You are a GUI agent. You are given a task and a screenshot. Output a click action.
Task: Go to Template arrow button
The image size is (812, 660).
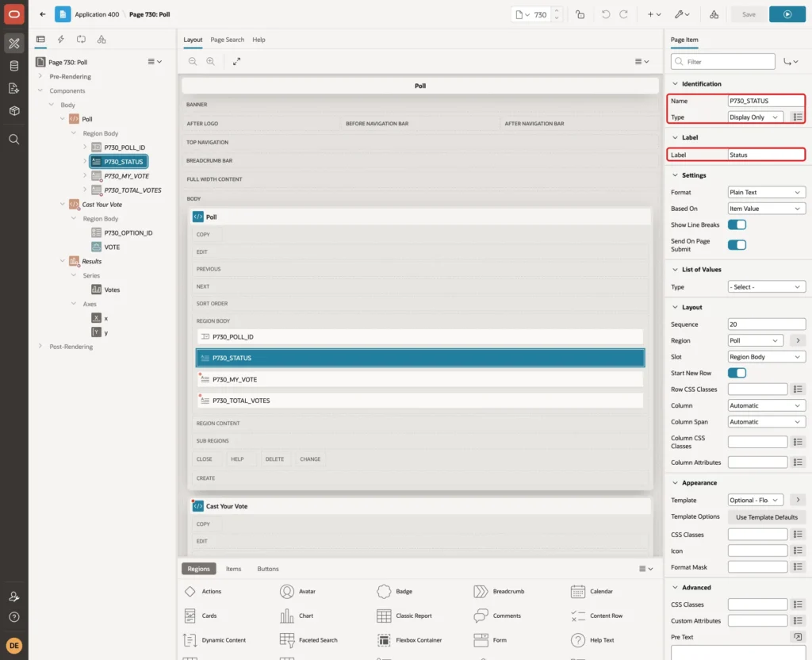pos(798,500)
